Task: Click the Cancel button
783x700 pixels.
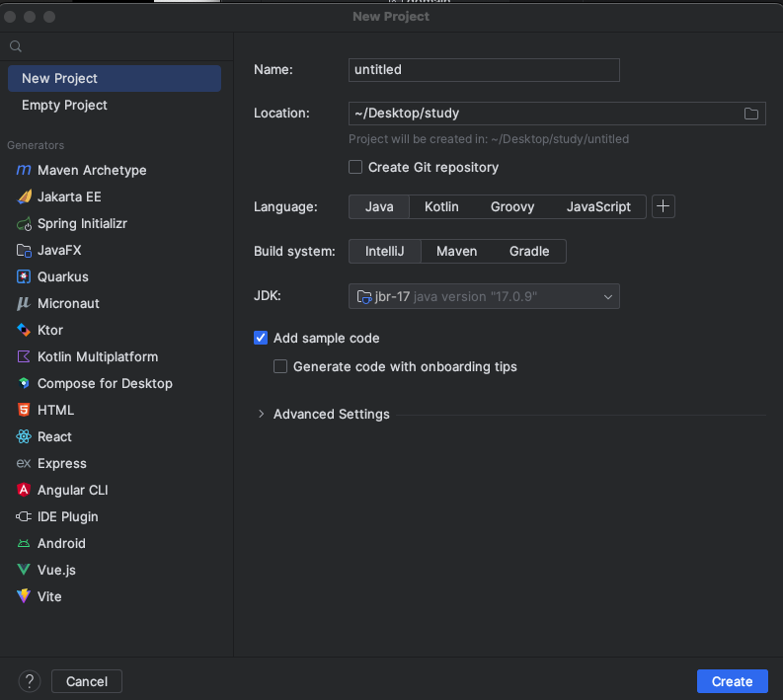Action: (87, 681)
